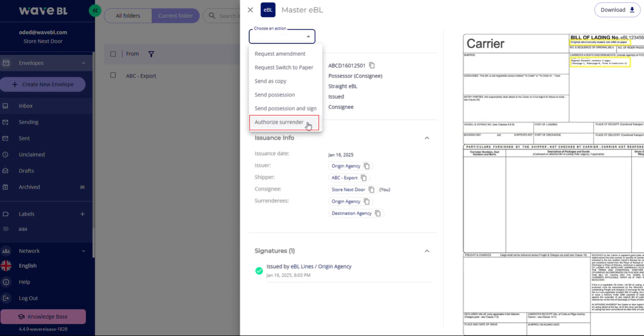Open the Unclaimed folder
This screenshot has height=336, width=644.
(46, 154)
